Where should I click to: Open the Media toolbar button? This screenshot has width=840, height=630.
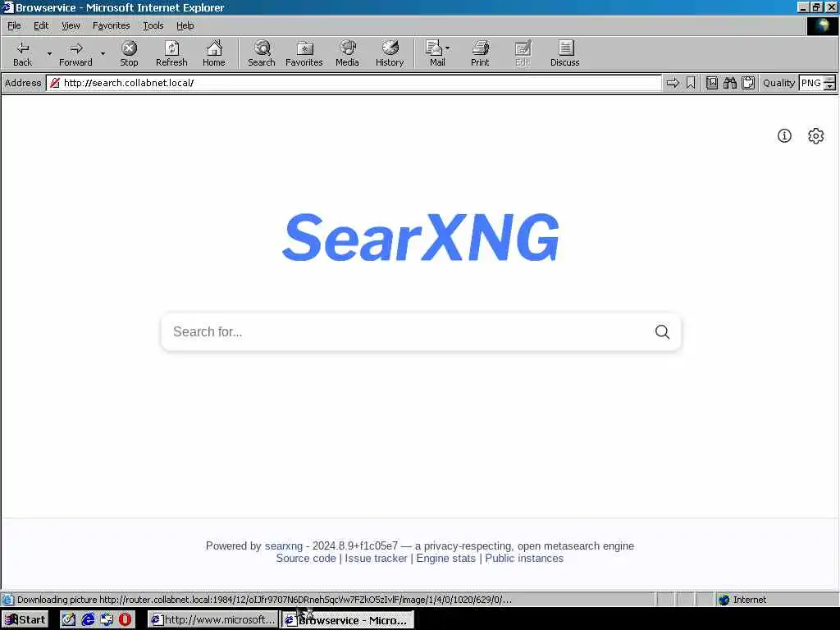tap(347, 53)
